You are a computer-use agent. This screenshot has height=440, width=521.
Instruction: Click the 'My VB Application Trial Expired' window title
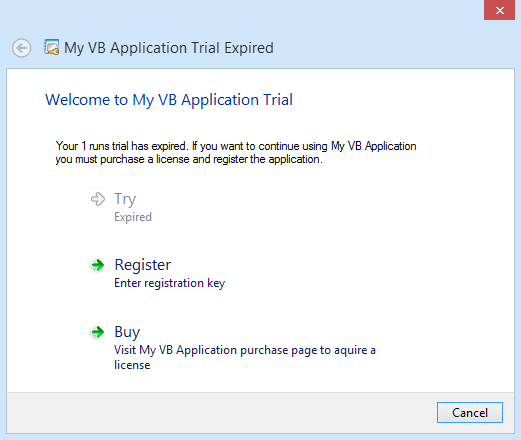169,48
